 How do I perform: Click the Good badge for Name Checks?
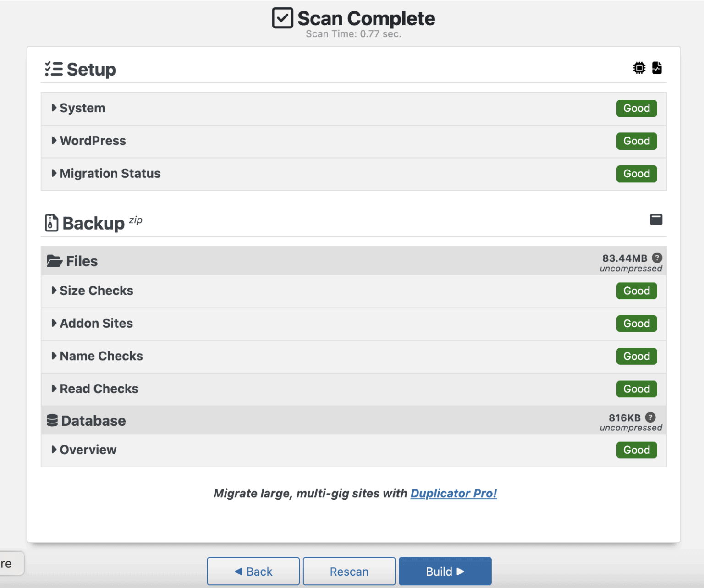tap(637, 356)
